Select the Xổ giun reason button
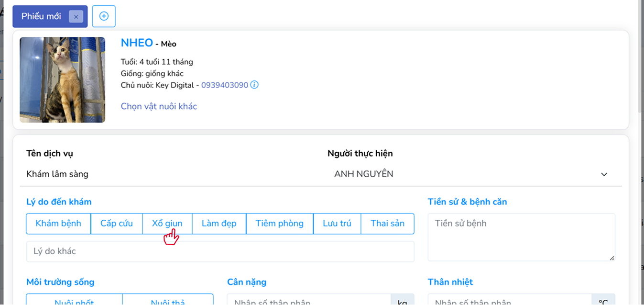The image size is (644, 305). pyautogui.click(x=167, y=223)
